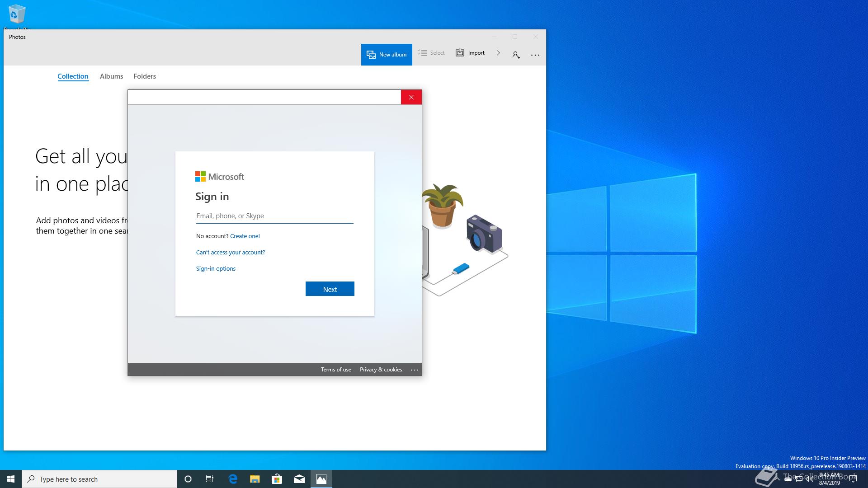Open Cortana from the taskbar
The image size is (868, 488).
[x=188, y=479]
